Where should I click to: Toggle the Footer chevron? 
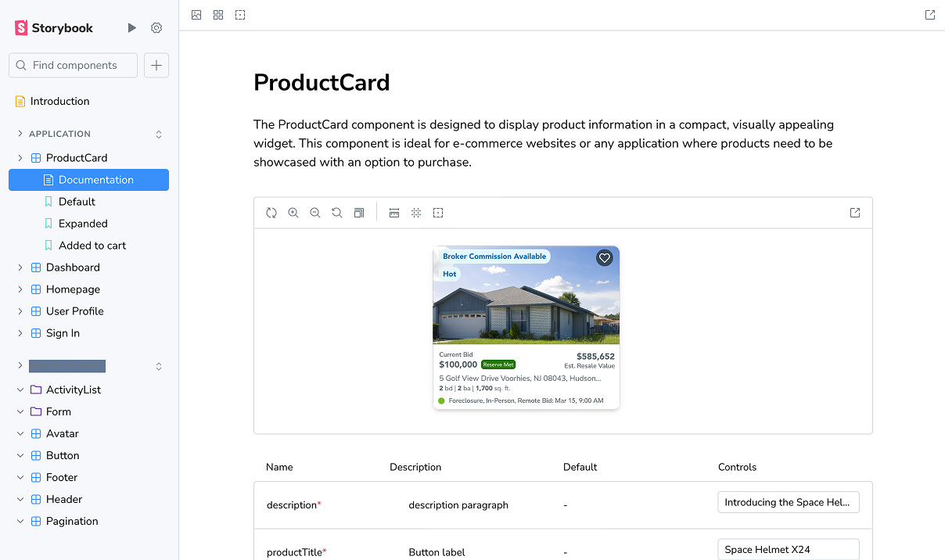(x=20, y=477)
